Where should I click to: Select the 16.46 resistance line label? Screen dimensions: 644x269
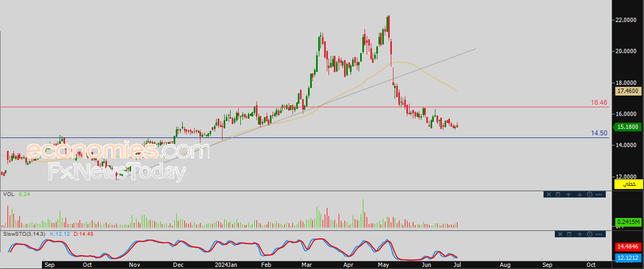click(599, 102)
